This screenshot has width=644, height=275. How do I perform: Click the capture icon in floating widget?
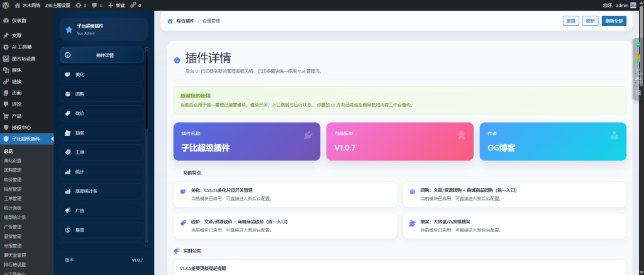tap(638, 93)
